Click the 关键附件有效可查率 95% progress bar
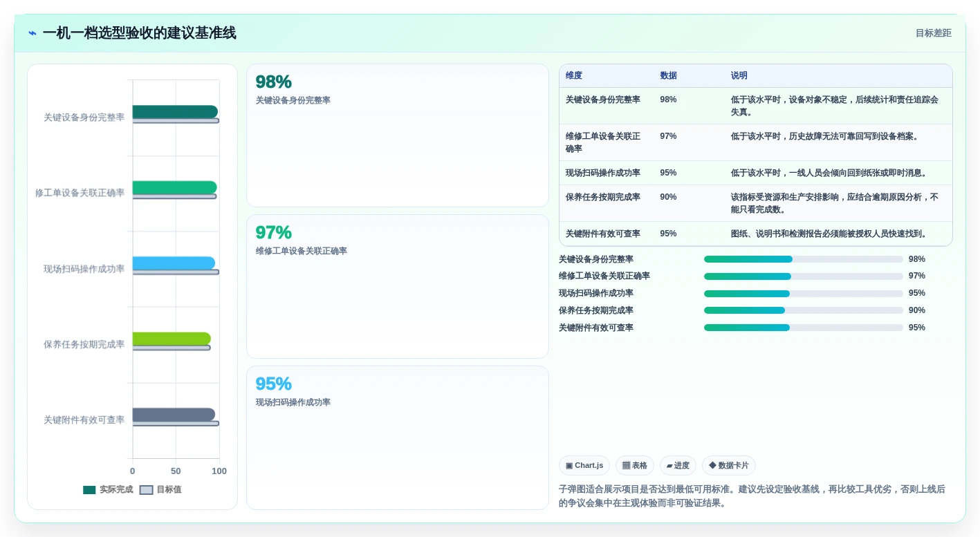Screen dimensions: 980x537 (x=804, y=328)
